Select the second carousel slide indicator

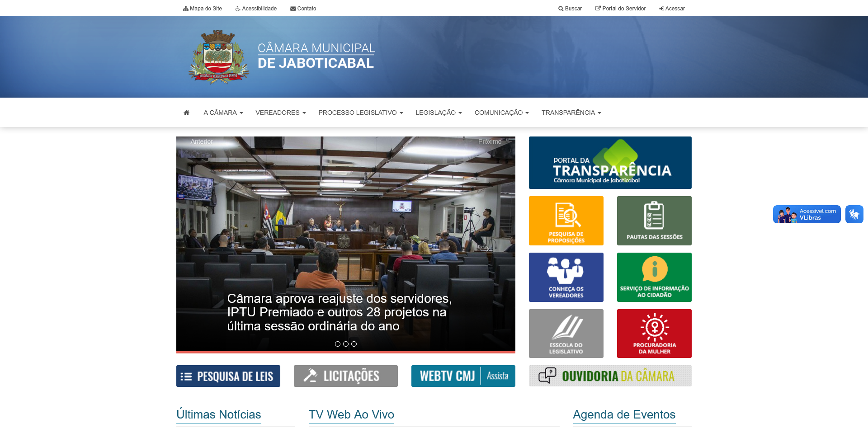coord(346,344)
